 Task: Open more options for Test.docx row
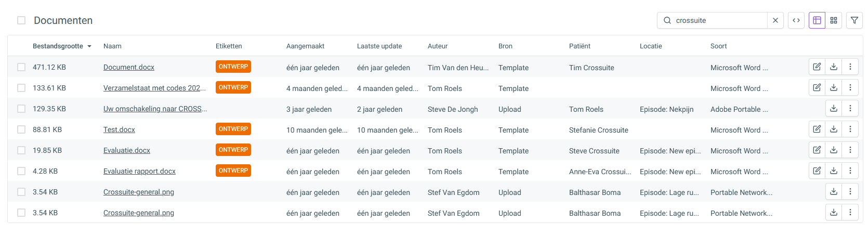850,129
